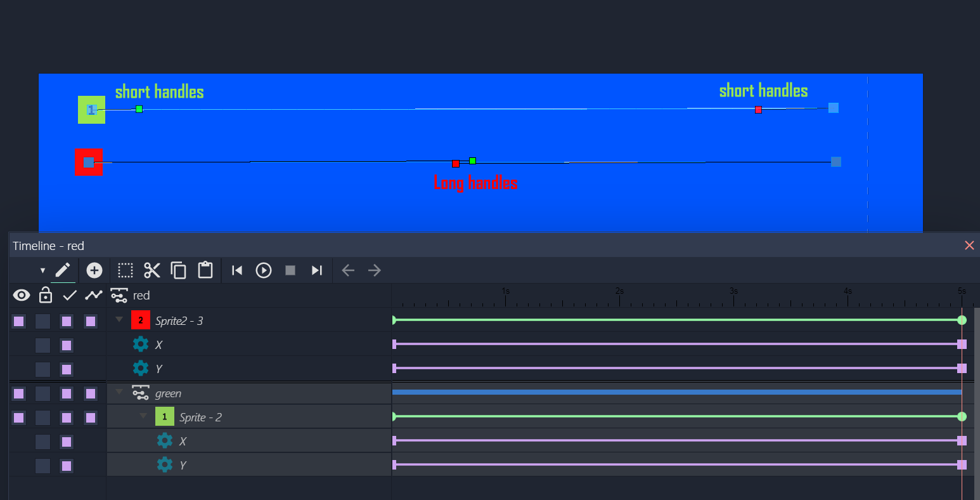Toggle the first checkbox on the Sprite2 - 3 row
The image size is (980, 500).
18,321
